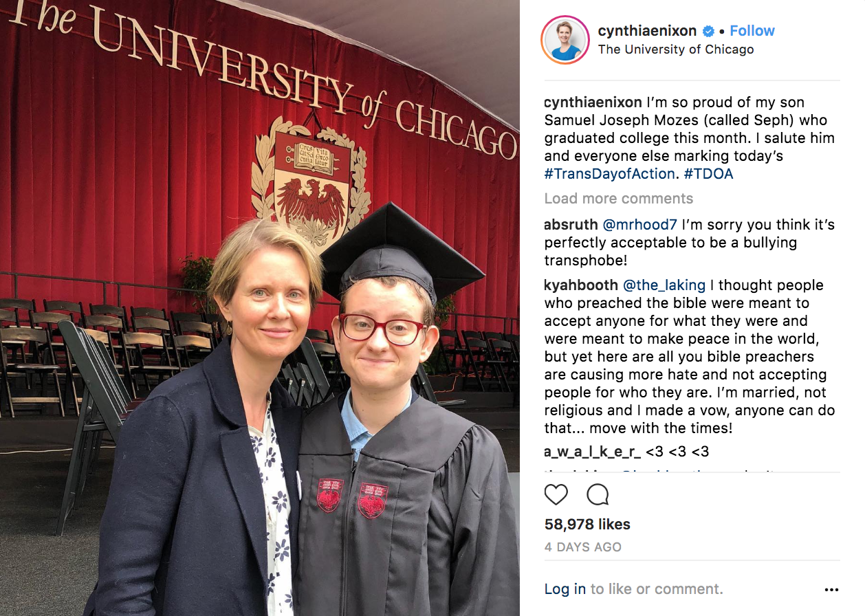Open the #TDOA hashtag
The width and height of the screenshot is (865, 616).
click(x=709, y=174)
